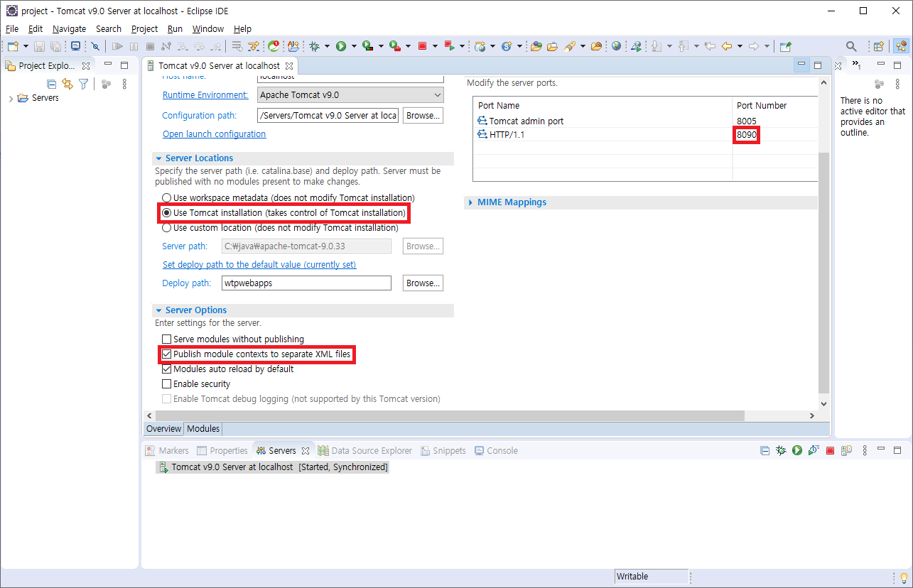Viewport: 913px width, 588px height.
Task: Click Skip All Breakpoints icon
Action: (95, 46)
